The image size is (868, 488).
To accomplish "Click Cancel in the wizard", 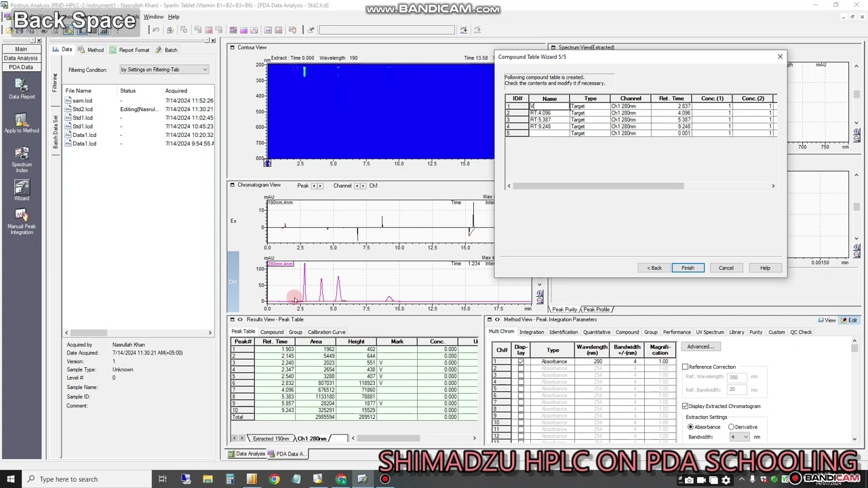I will (726, 268).
